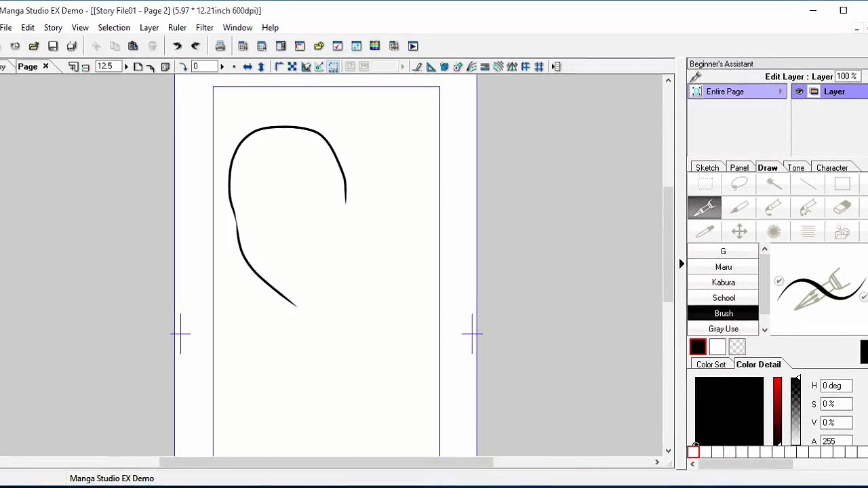Select the Pen nib tool

(x=705, y=207)
